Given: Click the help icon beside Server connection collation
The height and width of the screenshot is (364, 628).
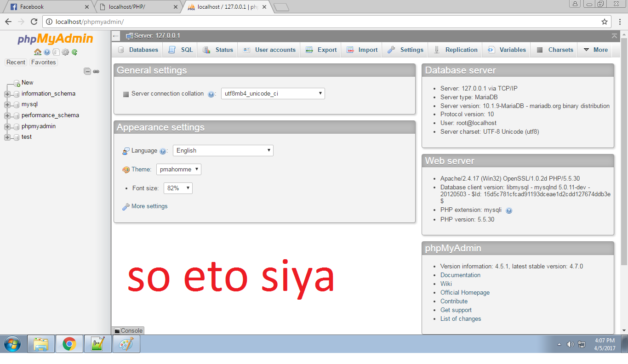Looking at the screenshot, I should (x=211, y=94).
